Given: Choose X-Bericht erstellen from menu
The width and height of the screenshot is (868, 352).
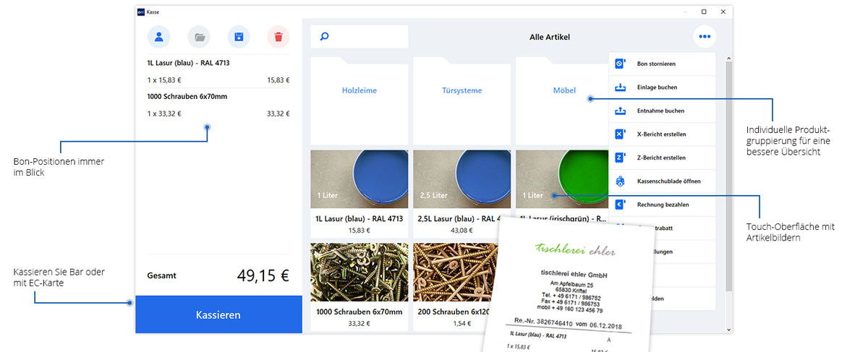Looking at the screenshot, I should (662, 134).
